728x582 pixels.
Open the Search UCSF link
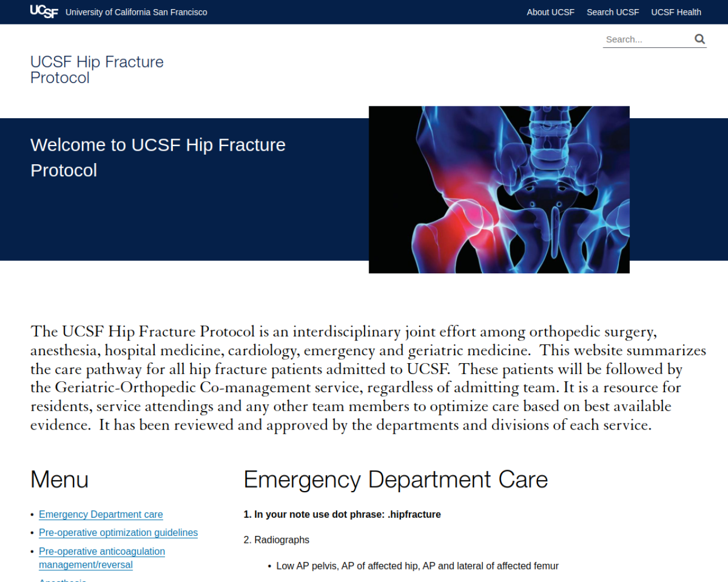(x=613, y=12)
